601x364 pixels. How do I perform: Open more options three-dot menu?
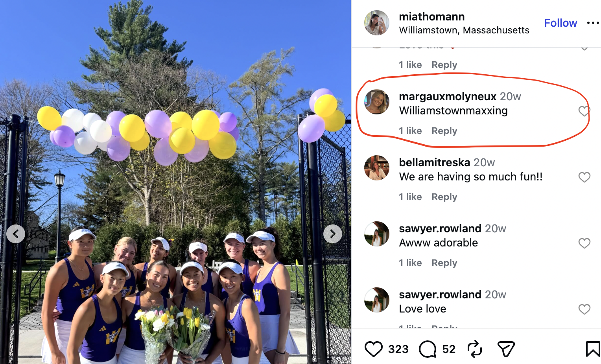(593, 23)
